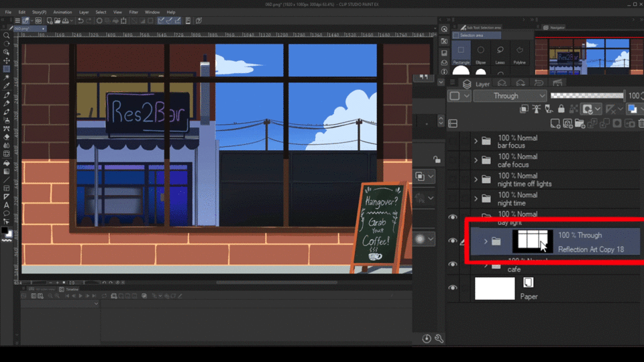
Task: Expand the night time off lights folder
Action: point(476,180)
